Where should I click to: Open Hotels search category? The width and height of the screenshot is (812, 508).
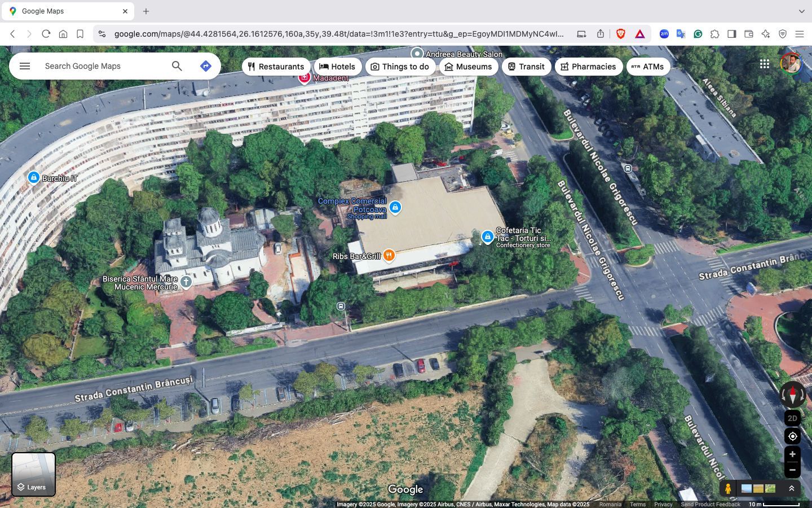click(x=338, y=66)
